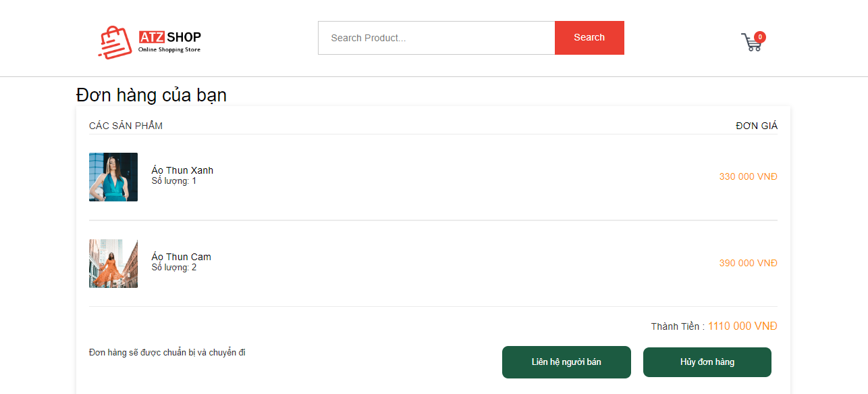Click the ĐƠN GIÁ column header

[x=757, y=126]
